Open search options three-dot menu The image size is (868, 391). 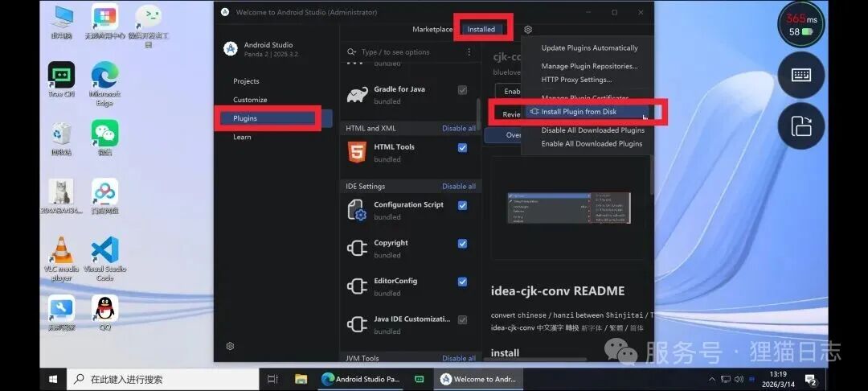coord(469,52)
